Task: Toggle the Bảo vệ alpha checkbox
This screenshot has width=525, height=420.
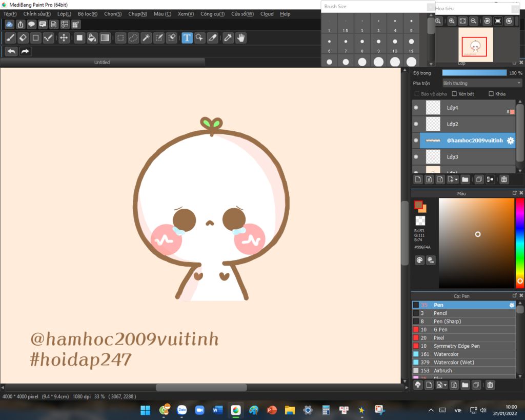Action: (x=417, y=94)
